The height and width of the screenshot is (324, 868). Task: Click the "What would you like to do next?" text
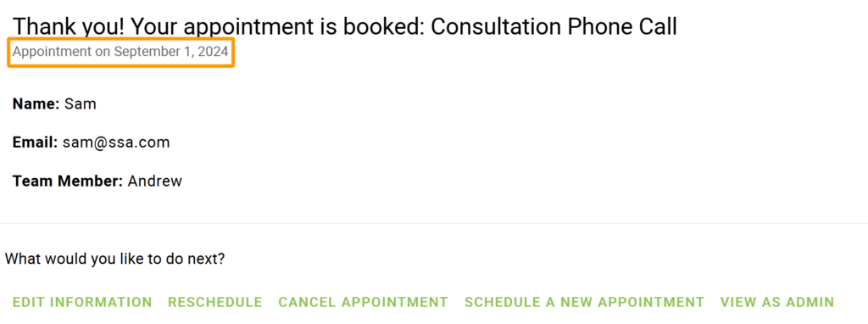point(115,259)
